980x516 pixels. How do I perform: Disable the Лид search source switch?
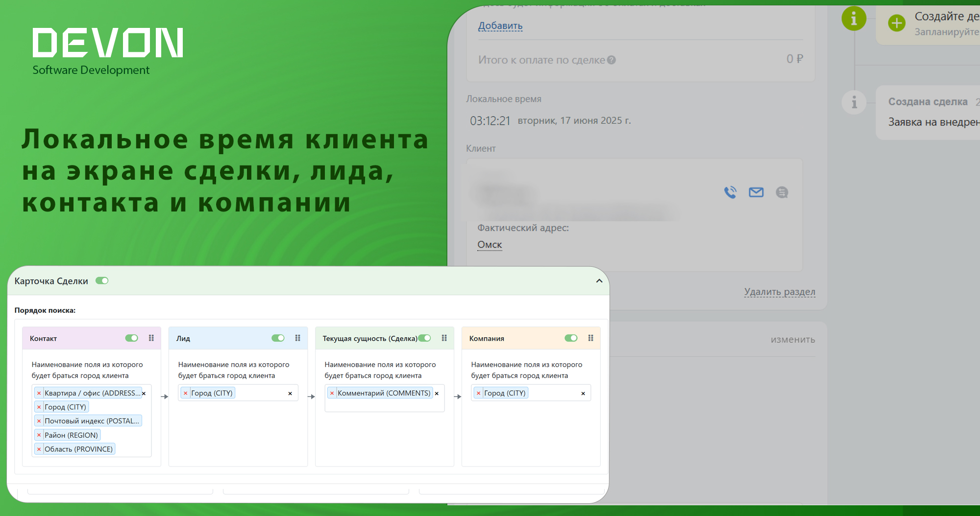pyautogui.click(x=278, y=338)
